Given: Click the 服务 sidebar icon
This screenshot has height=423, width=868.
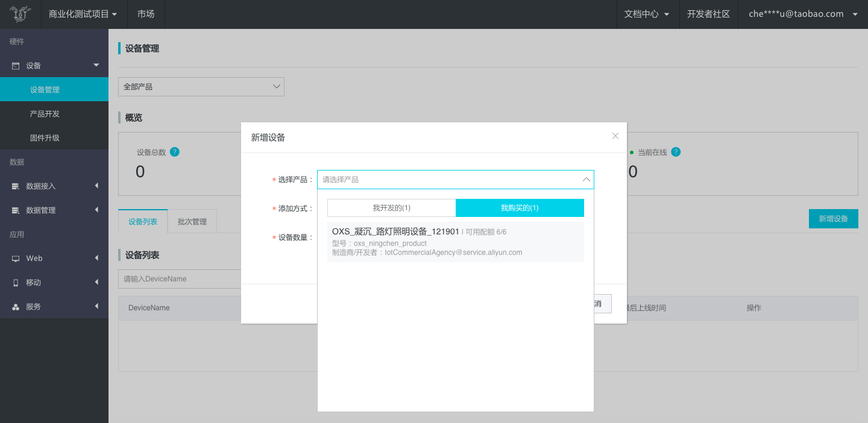Looking at the screenshot, I should (16, 307).
